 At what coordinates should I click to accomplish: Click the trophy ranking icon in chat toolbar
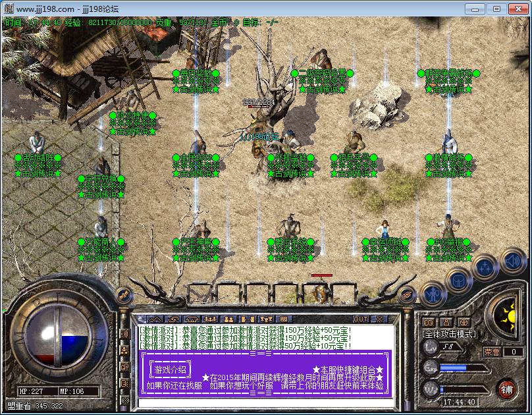(265, 319)
